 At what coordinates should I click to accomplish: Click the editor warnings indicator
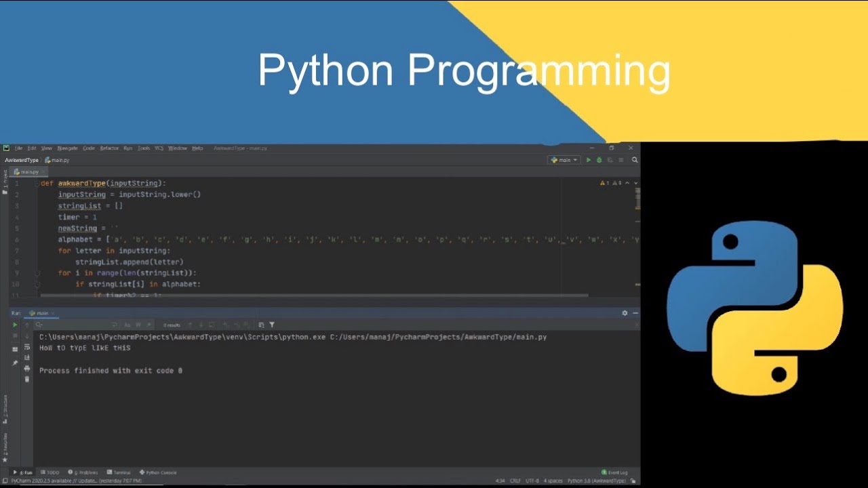click(x=610, y=183)
